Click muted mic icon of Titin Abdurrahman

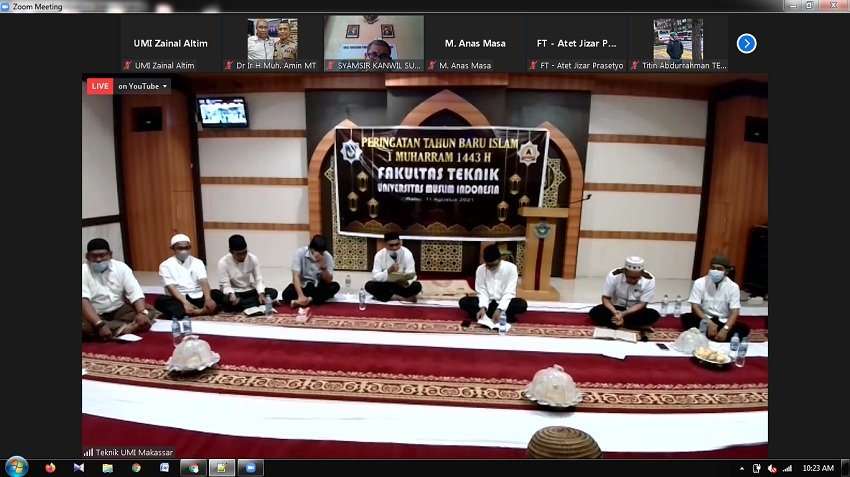tap(635, 66)
